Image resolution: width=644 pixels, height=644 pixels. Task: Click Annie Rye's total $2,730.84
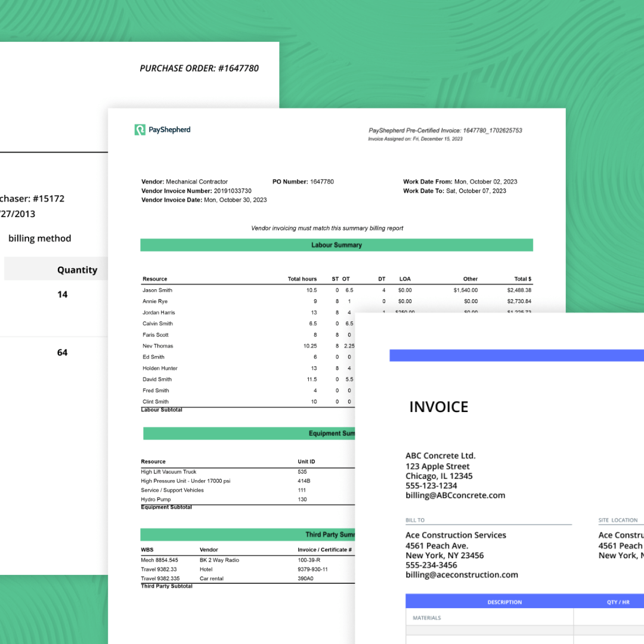pos(519,301)
